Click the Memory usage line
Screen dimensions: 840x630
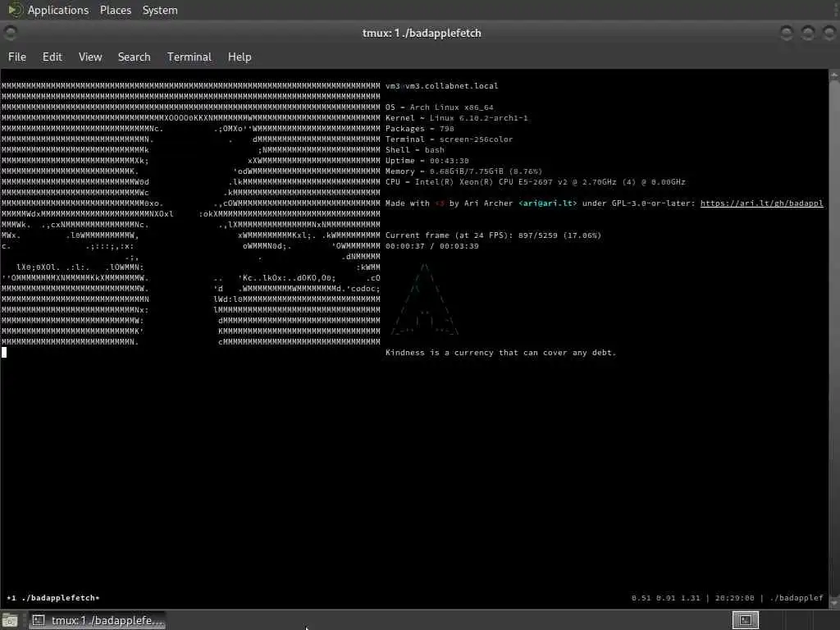point(464,171)
